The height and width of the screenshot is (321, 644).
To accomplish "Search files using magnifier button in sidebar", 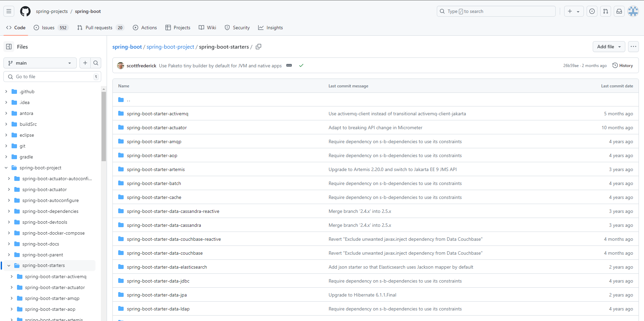I will (x=96, y=63).
